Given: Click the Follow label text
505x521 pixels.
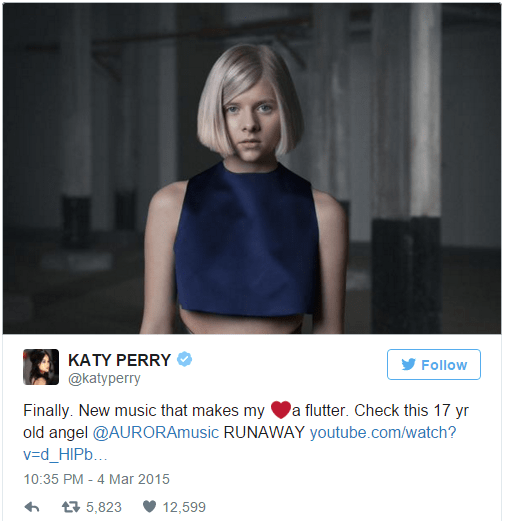Looking at the screenshot, I should [444, 365].
